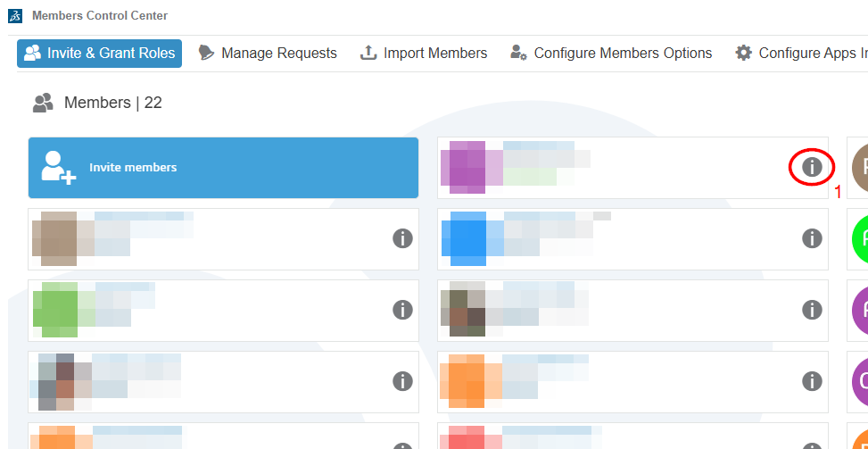Click the Invite members button
The width and height of the screenshot is (868, 449).
223,167
